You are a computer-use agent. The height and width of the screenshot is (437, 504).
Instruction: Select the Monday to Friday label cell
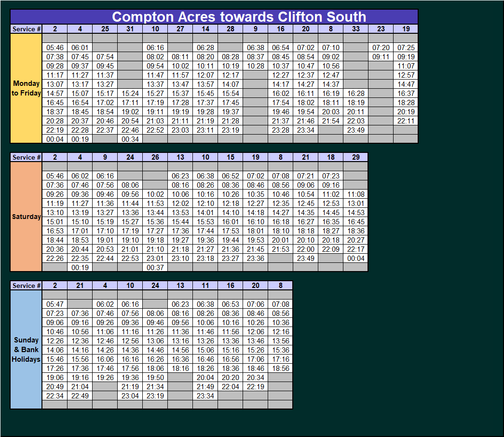click(x=26, y=88)
